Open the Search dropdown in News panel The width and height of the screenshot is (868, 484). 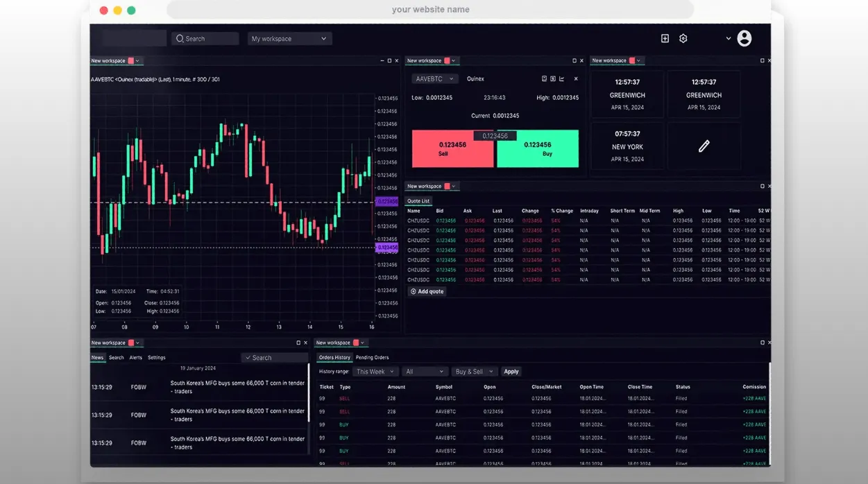click(275, 358)
